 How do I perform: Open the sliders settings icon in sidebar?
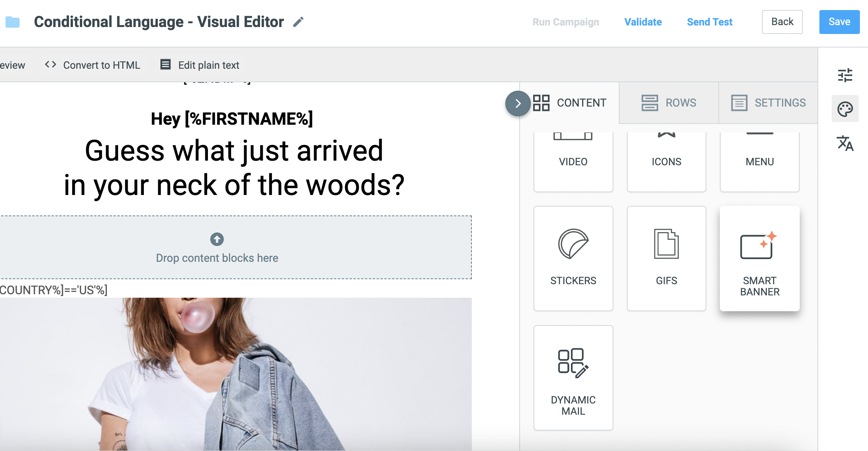[x=845, y=75]
